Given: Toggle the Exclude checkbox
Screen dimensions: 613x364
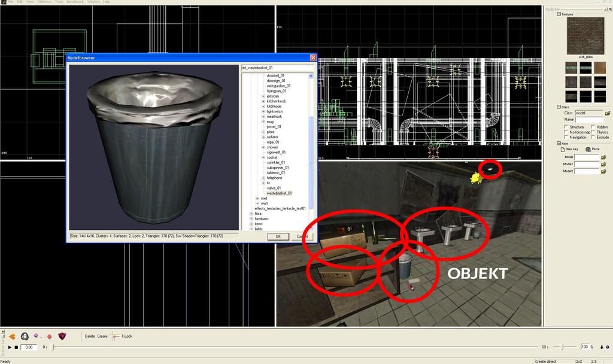Looking at the screenshot, I should pos(593,137).
